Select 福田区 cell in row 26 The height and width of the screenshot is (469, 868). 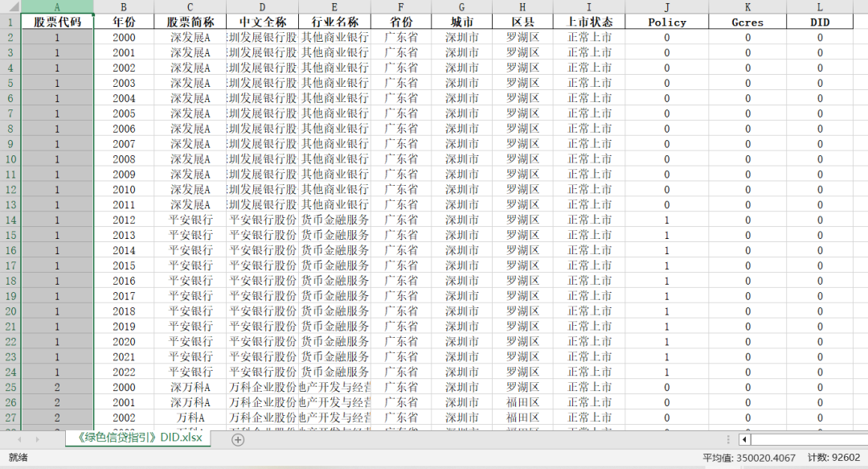point(522,402)
